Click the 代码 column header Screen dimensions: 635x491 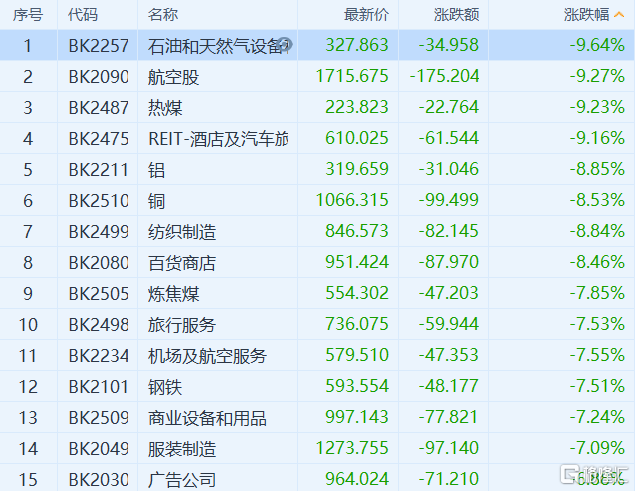(x=84, y=14)
